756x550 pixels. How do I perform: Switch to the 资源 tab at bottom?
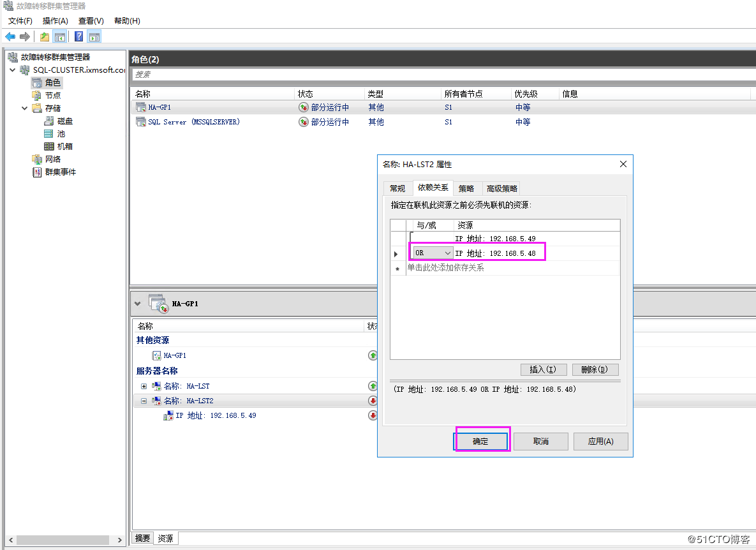(165, 538)
